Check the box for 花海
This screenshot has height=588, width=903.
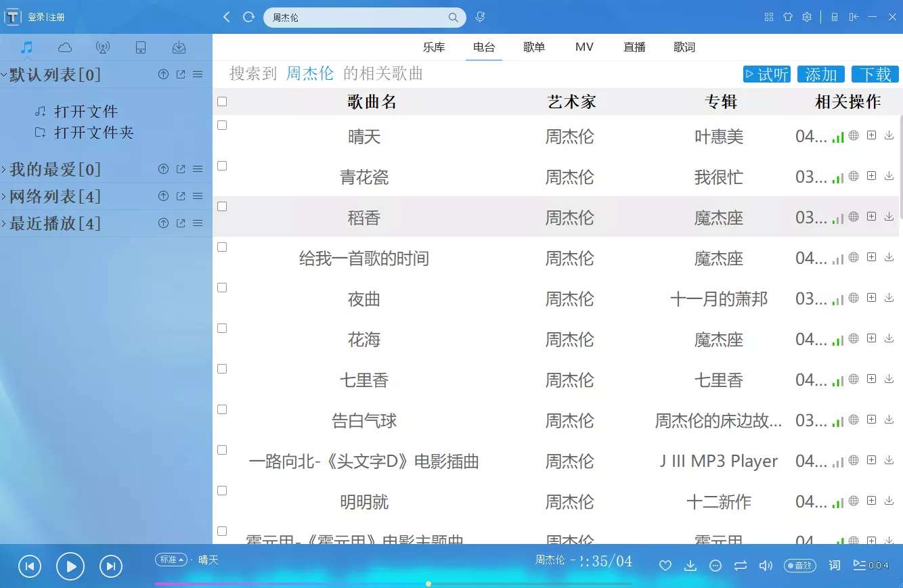coord(222,328)
